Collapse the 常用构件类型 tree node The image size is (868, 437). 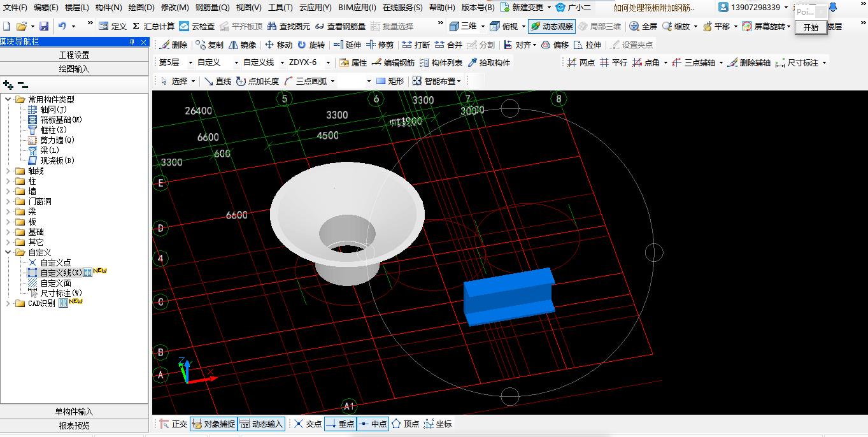[x=8, y=99]
